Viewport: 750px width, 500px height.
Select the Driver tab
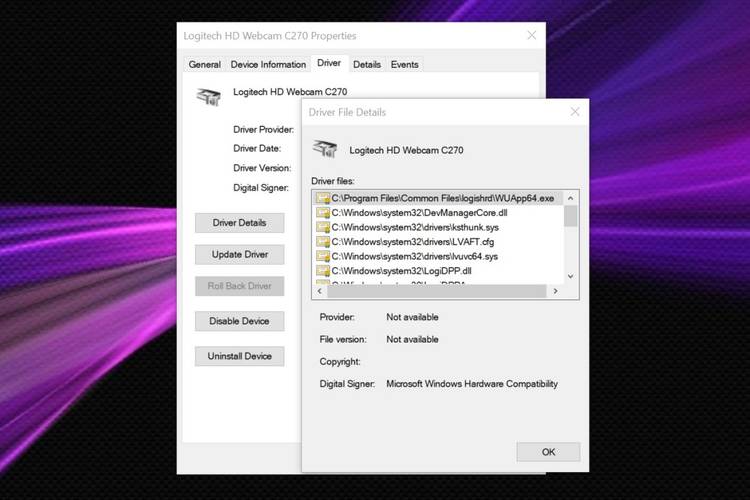point(329,63)
